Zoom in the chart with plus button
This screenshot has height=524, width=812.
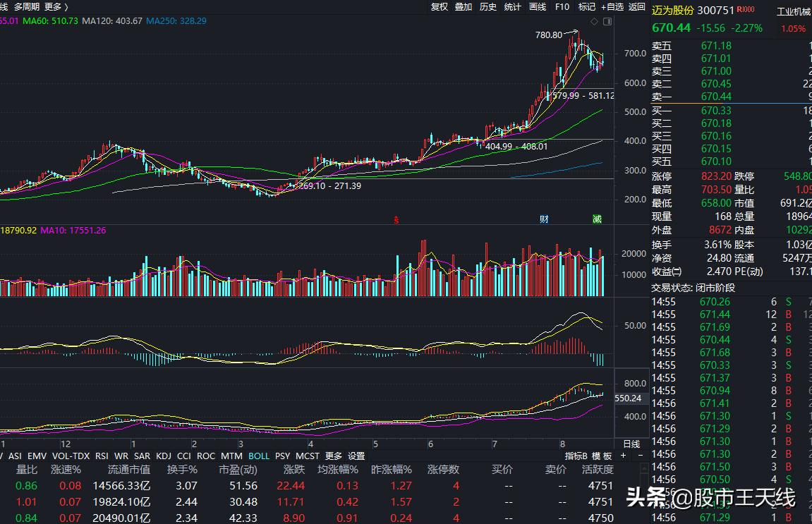(x=624, y=456)
